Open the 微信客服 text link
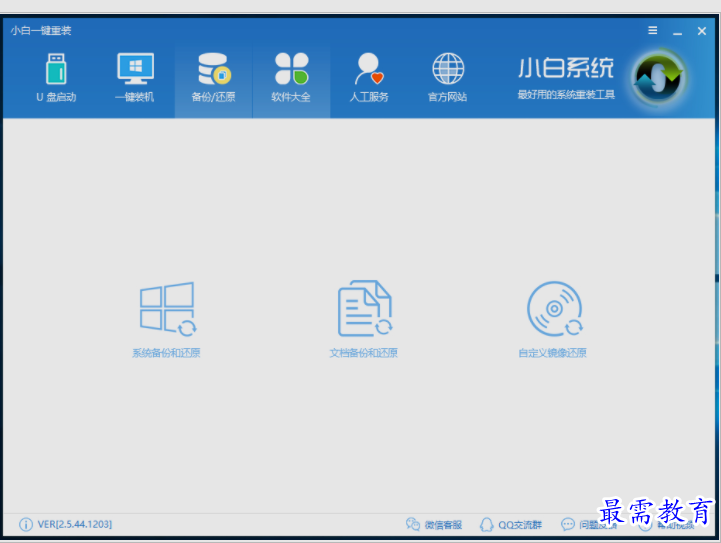 click(443, 525)
